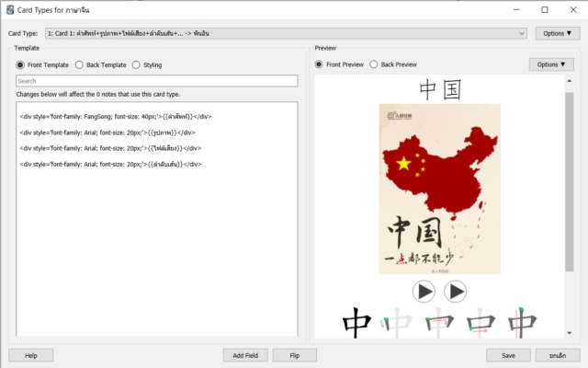588x368 pixels.
Task: Click the Help button
Action: (30, 355)
